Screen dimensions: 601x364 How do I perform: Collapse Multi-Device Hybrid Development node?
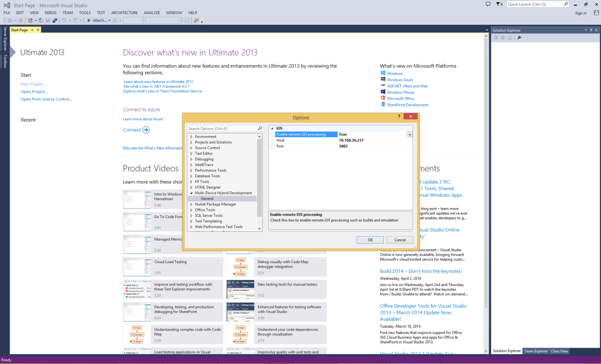(x=191, y=193)
